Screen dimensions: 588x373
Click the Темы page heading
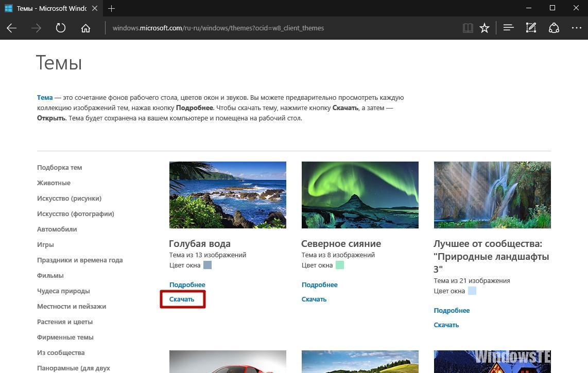(x=59, y=63)
